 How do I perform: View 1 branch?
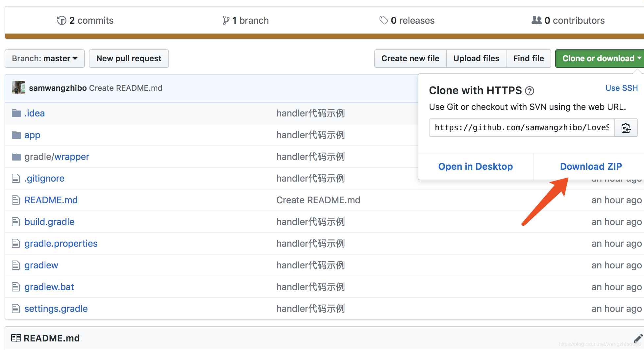click(x=246, y=20)
